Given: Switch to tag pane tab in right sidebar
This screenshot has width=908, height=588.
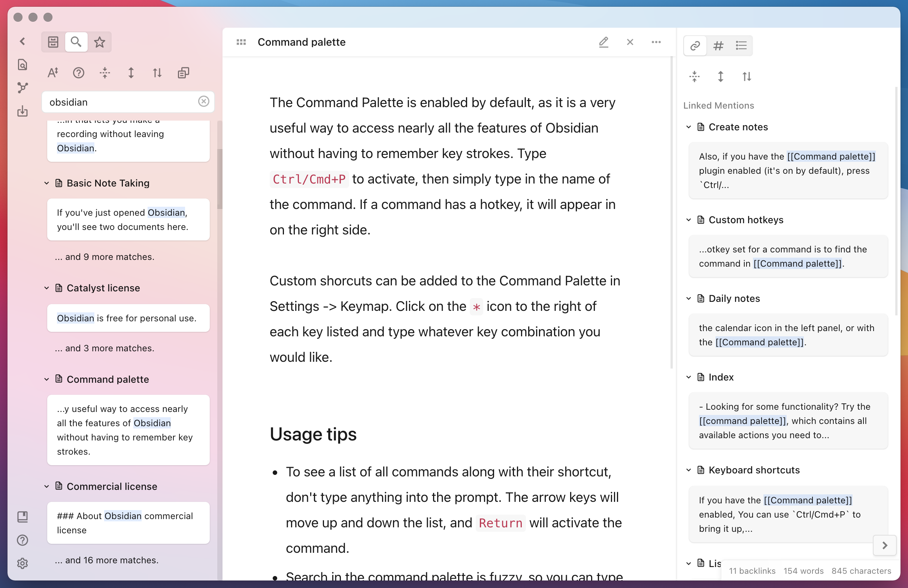Looking at the screenshot, I should click(718, 46).
